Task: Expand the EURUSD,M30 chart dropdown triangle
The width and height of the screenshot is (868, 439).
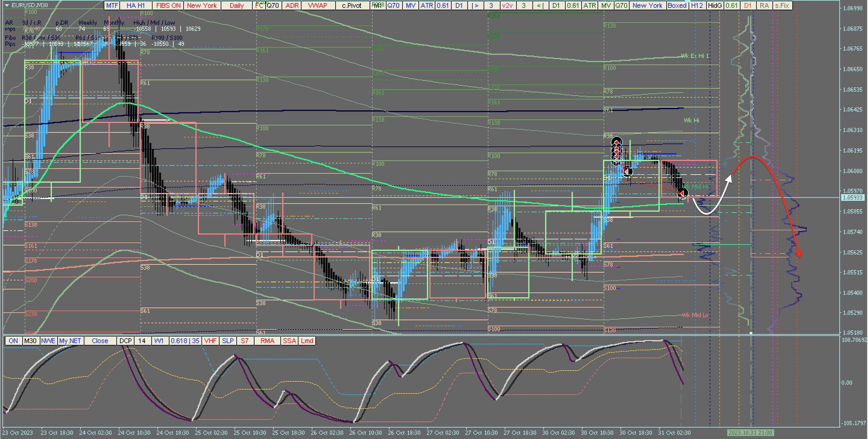Action: coord(7,5)
